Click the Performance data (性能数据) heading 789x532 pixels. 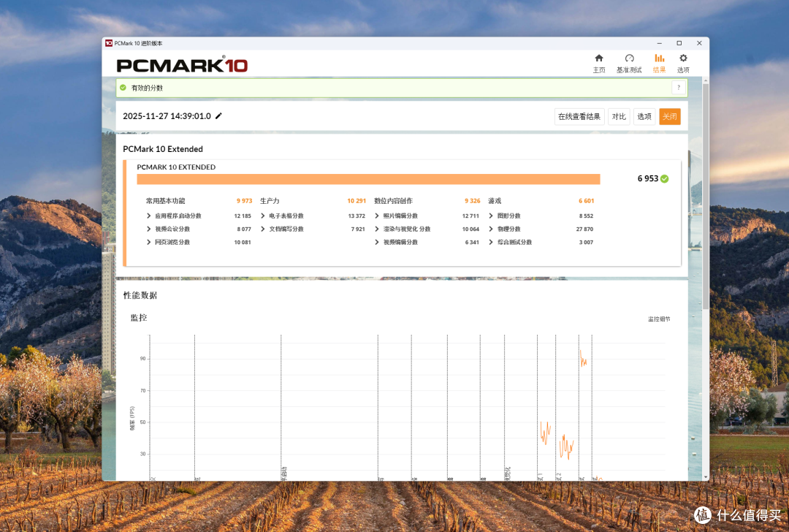(x=140, y=295)
